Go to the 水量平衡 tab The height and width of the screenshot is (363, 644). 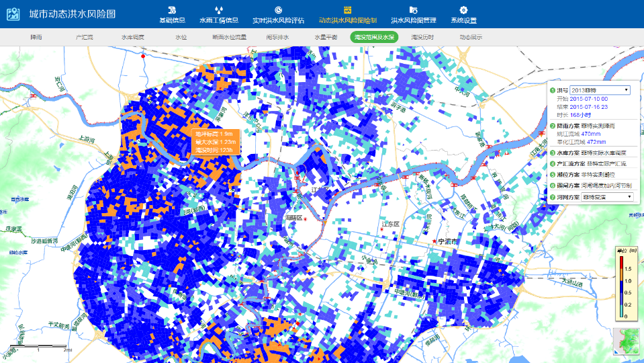click(326, 37)
